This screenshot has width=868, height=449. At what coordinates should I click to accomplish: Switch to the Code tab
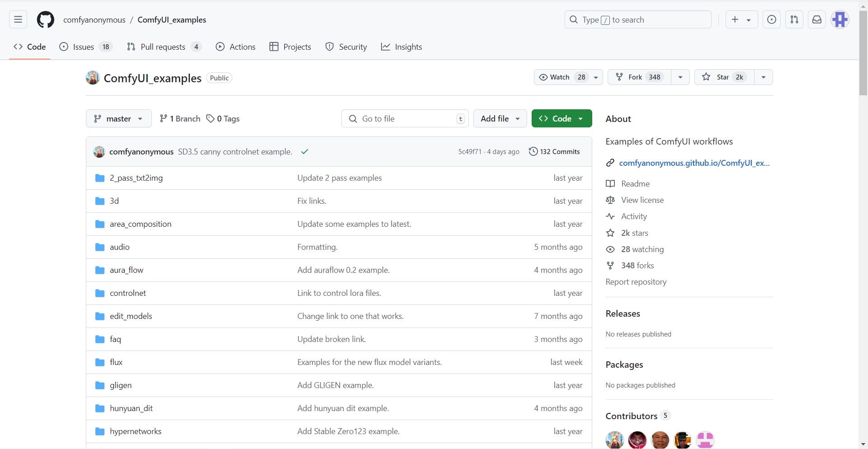30,47
